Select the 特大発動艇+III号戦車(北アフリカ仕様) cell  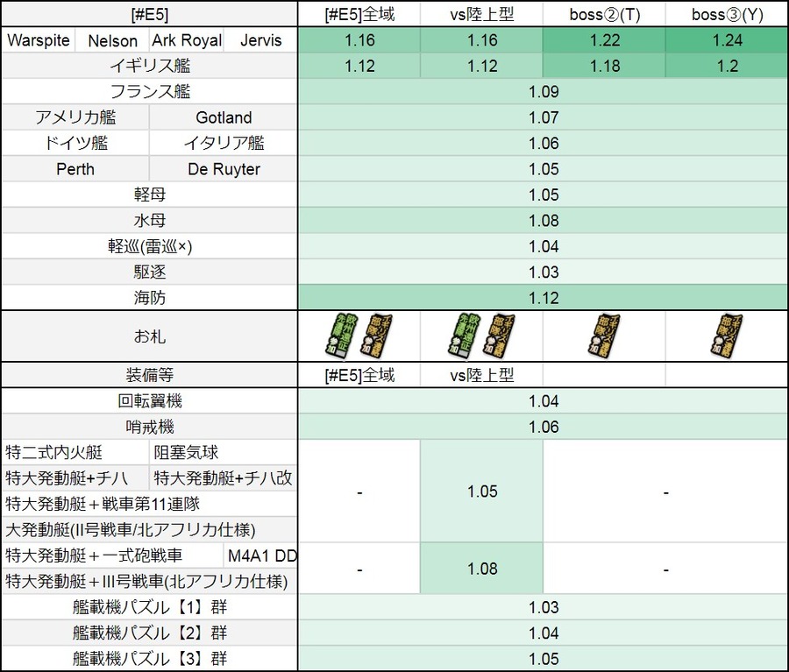(x=149, y=582)
